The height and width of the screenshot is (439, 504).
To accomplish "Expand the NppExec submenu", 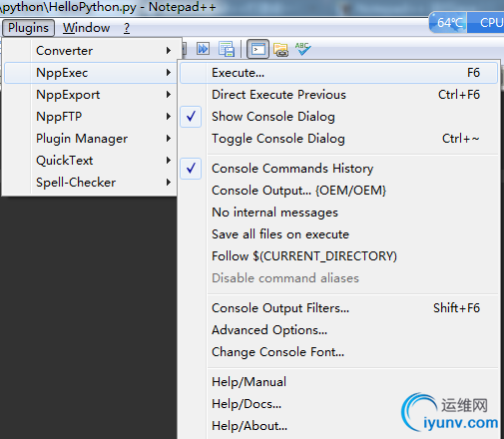I will pos(91,73).
